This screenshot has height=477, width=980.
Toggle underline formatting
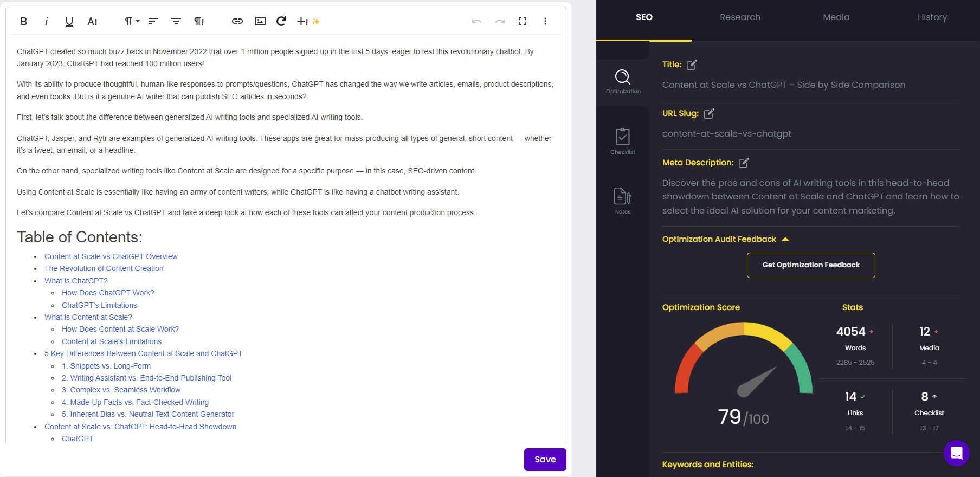tap(69, 21)
